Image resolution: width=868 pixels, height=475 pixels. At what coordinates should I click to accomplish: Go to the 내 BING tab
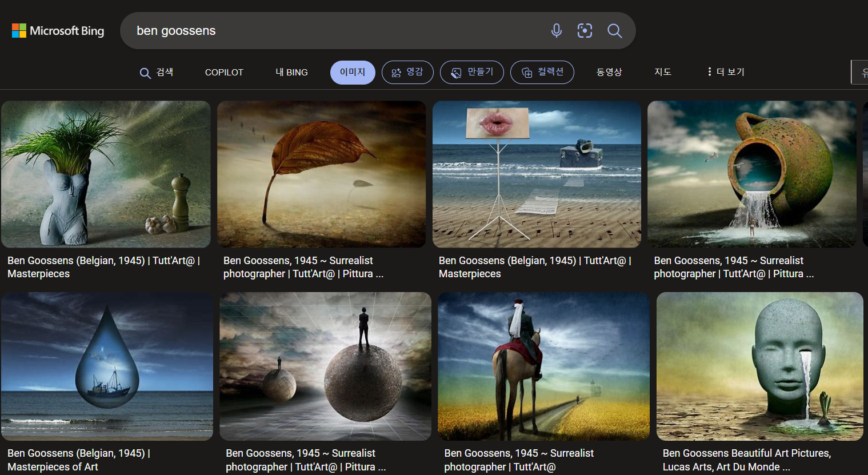pos(291,72)
